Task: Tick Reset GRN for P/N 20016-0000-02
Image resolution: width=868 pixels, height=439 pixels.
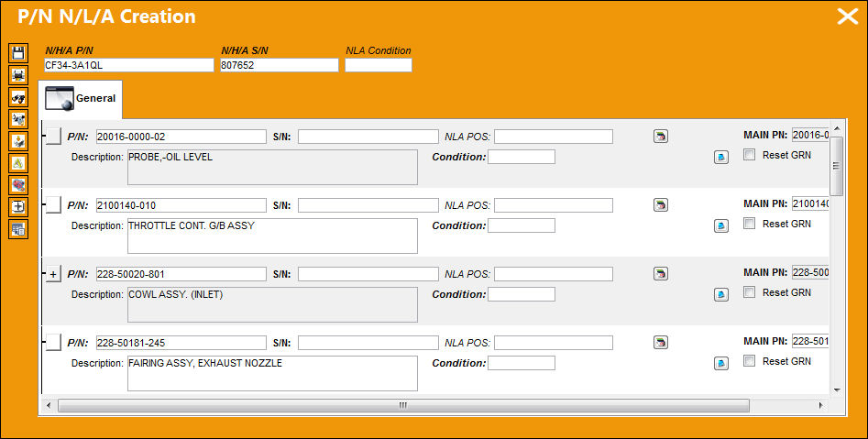Action: click(749, 155)
